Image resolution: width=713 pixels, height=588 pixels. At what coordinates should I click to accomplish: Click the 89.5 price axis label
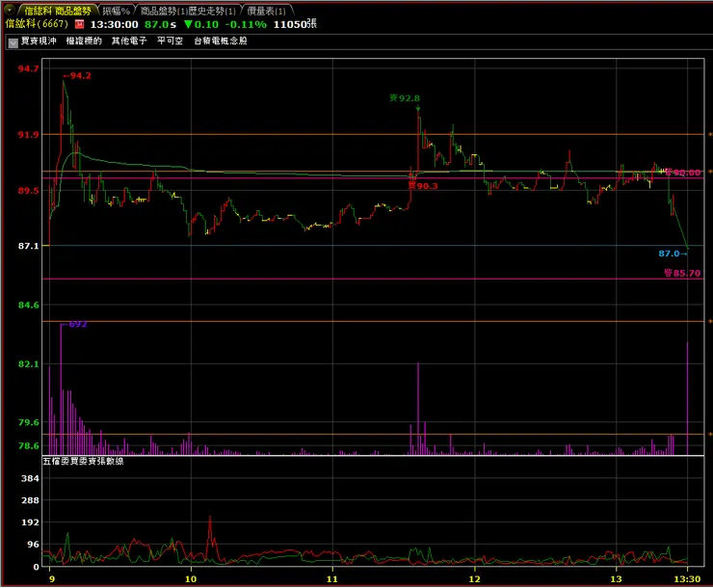(28, 191)
